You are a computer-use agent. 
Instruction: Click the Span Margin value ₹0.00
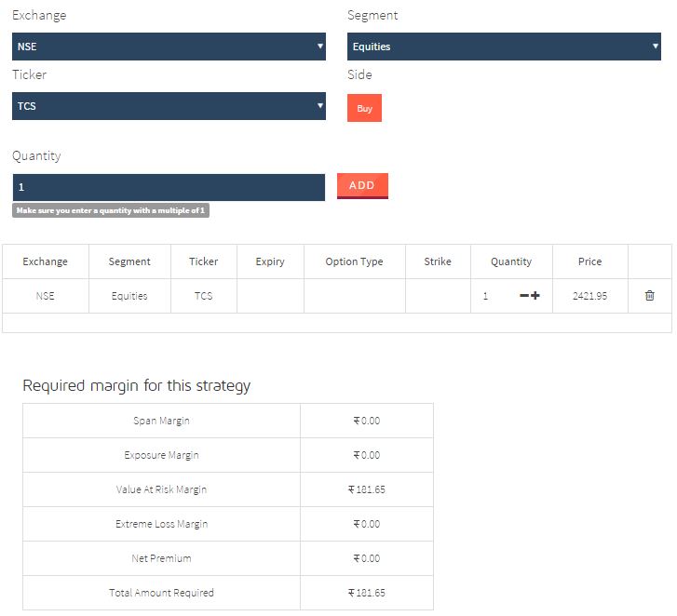pyautogui.click(x=367, y=421)
